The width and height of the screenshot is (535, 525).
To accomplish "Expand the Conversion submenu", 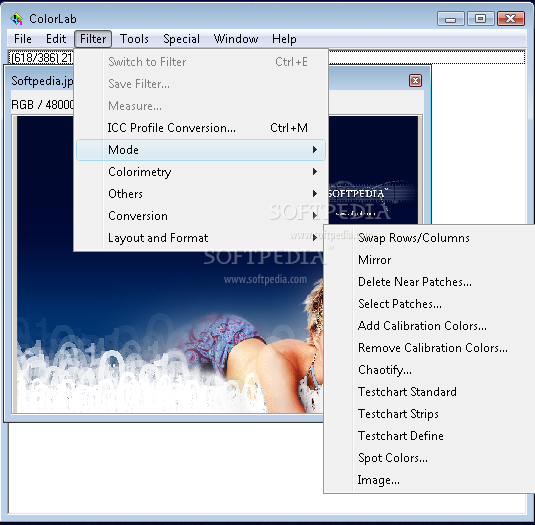I will point(201,216).
